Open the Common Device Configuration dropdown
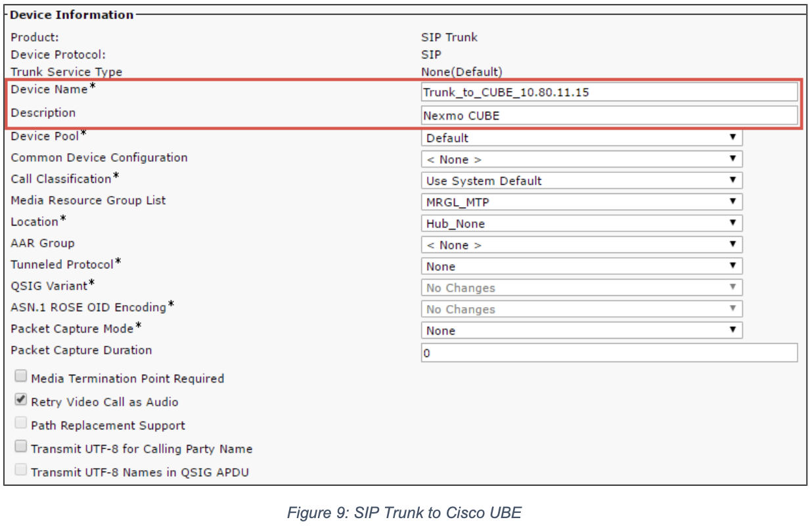The width and height of the screenshot is (812, 526). 581,158
